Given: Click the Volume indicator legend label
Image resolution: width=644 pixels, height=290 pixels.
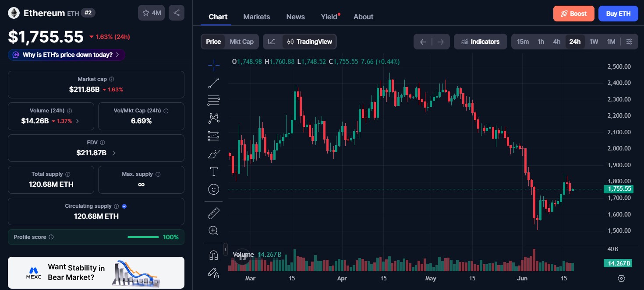Looking at the screenshot, I should (244, 254).
